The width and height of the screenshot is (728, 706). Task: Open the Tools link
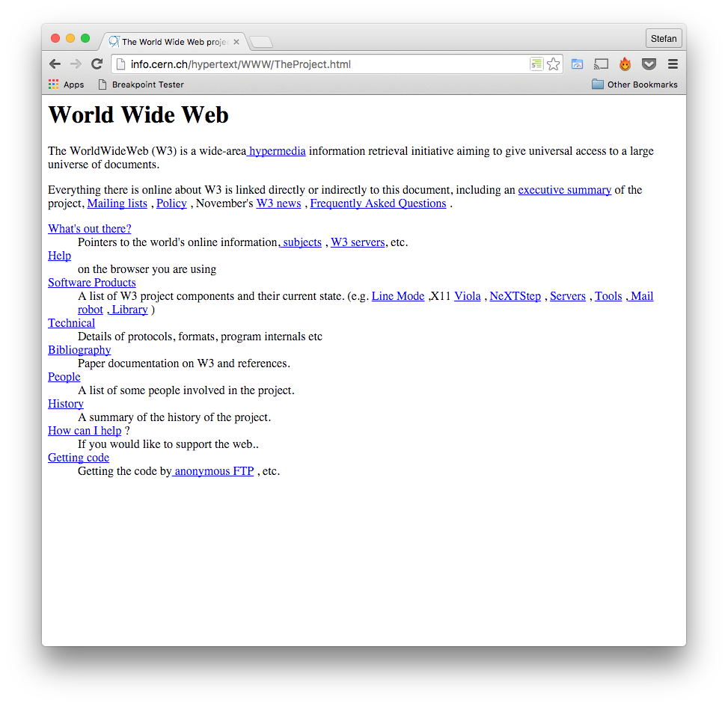click(x=608, y=296)
